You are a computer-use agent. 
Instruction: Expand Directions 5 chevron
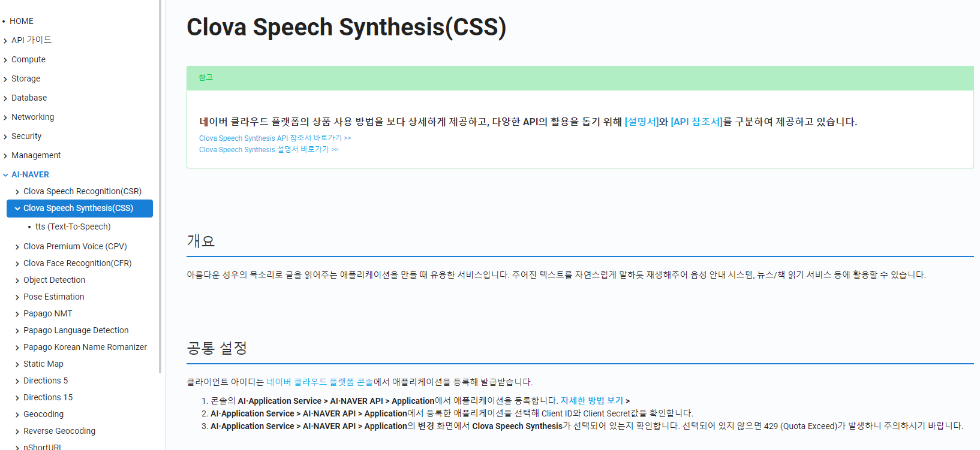17,381
